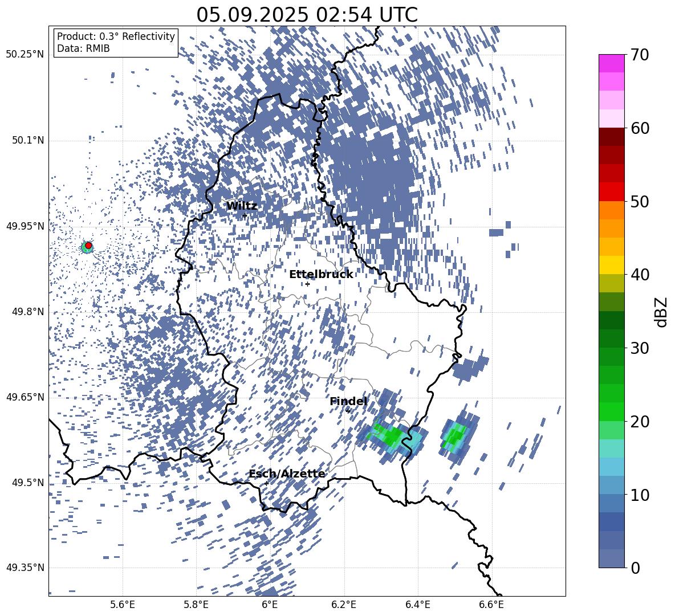
Task: Click the Esch/Alzette city label
Action: pos(287,474)
